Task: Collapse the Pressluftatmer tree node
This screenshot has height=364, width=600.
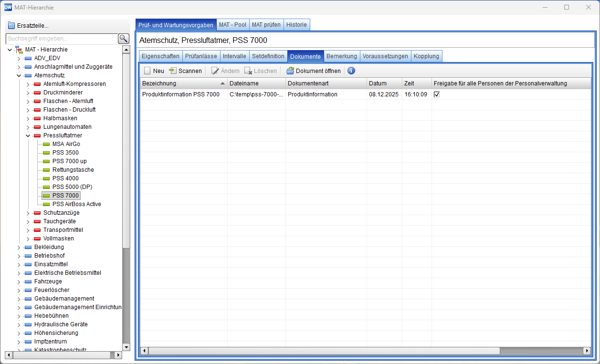Action: [x=28, y=135]
